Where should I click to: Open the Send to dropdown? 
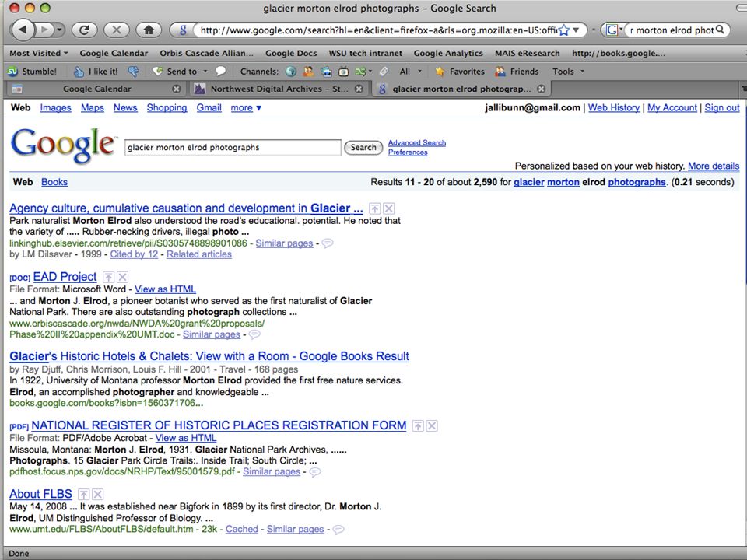tap(180, 72)
